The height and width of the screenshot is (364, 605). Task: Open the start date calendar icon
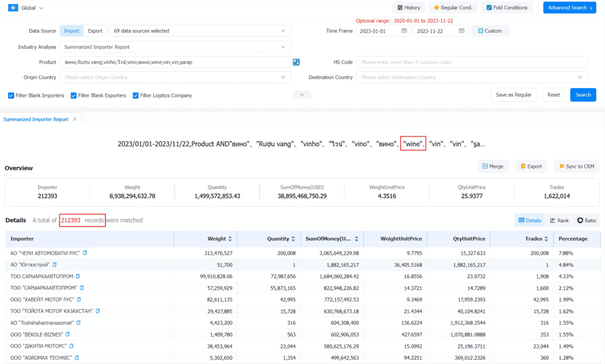404,31
